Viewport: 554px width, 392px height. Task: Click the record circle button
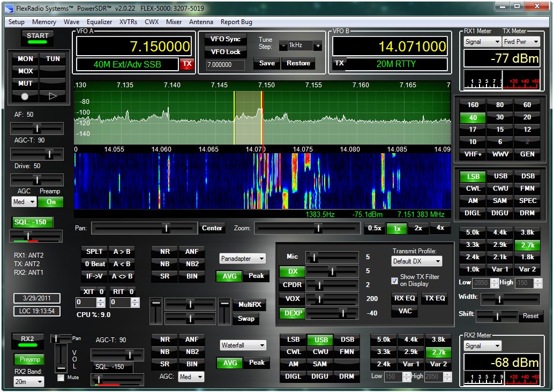(25, 96)
